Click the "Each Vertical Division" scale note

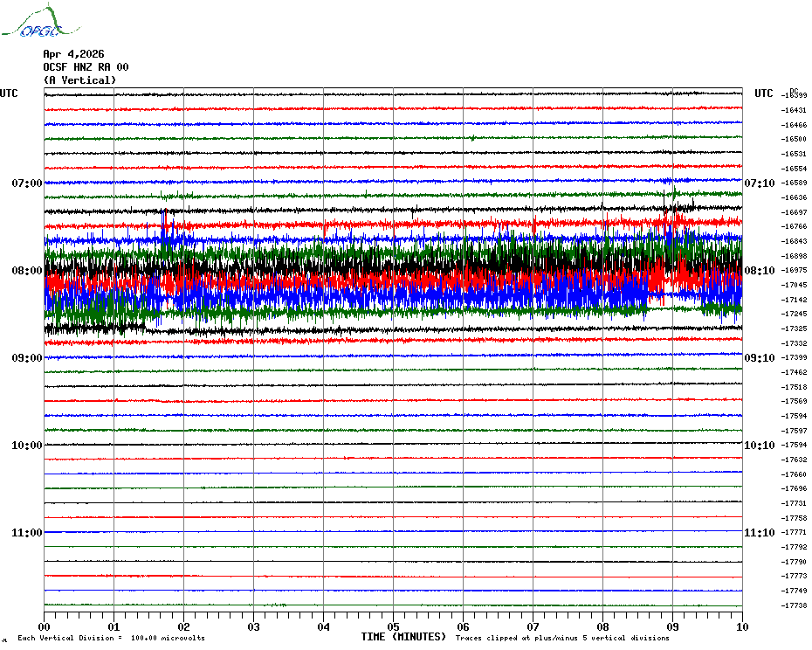111,638
